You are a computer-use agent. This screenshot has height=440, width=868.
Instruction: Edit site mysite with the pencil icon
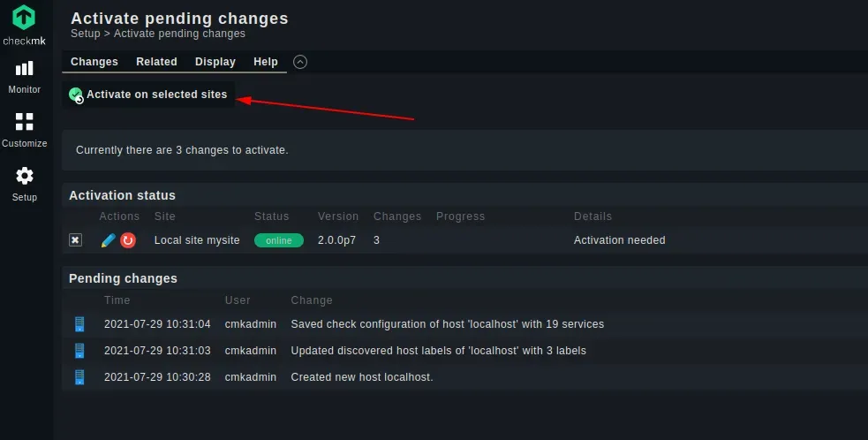click(x=109, y=240)
